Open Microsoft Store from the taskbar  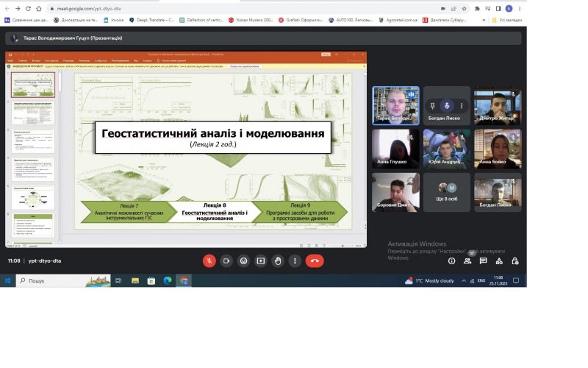click(151, 280)
